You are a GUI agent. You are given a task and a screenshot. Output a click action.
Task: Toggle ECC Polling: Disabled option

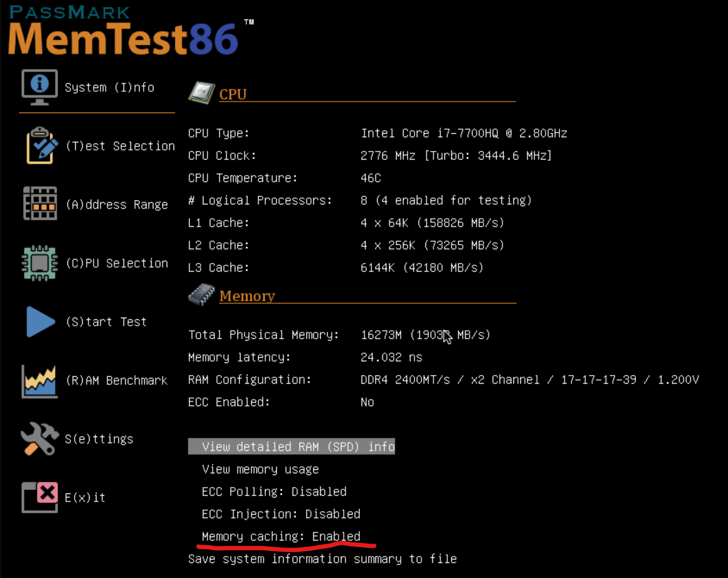274,492
